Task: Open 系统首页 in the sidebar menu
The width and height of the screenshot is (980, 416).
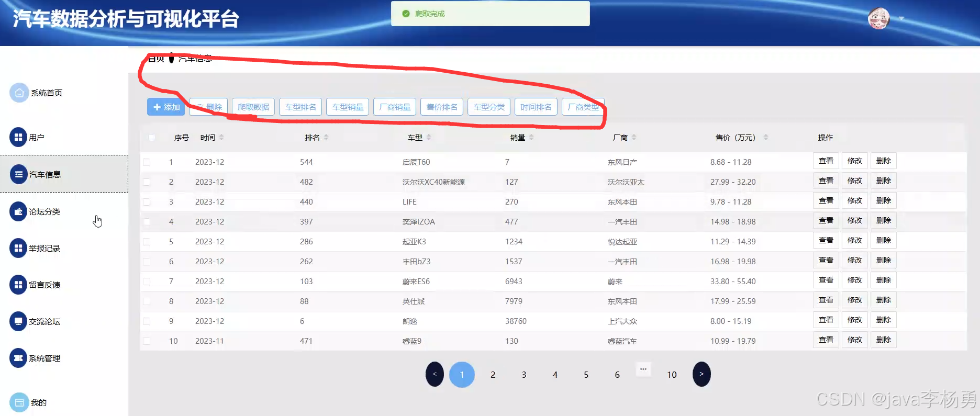Action: pos(47,93)
